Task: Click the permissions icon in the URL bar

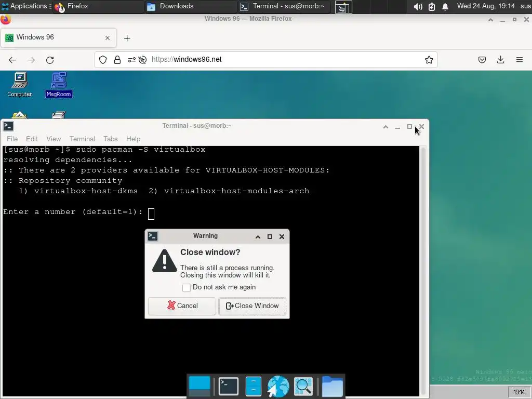Action: (x=131, y=60)
